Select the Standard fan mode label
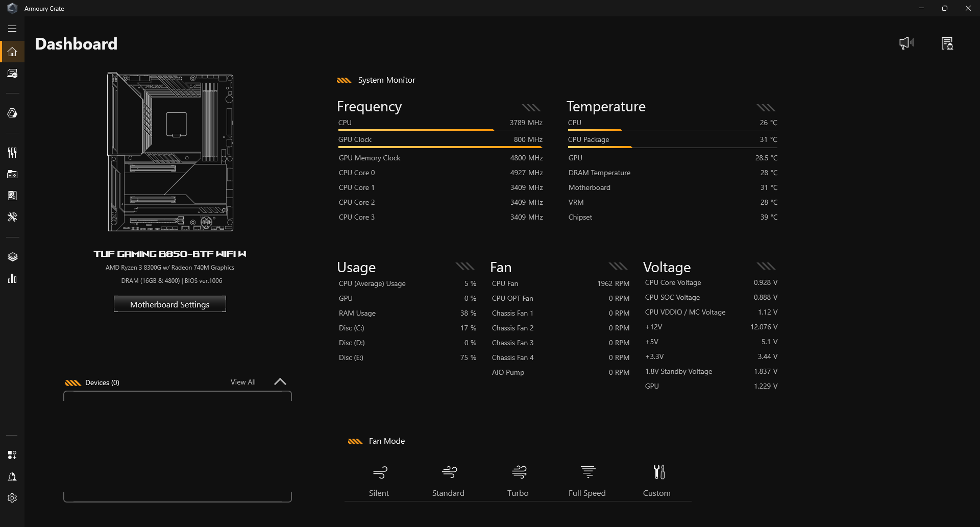980x527 pixels. 448,493
